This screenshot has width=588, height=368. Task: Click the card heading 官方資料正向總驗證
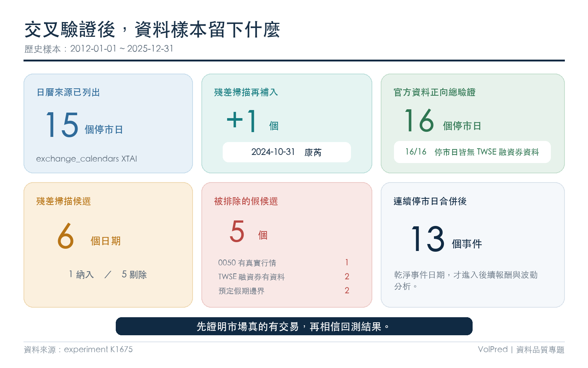[x=434, y=92]
